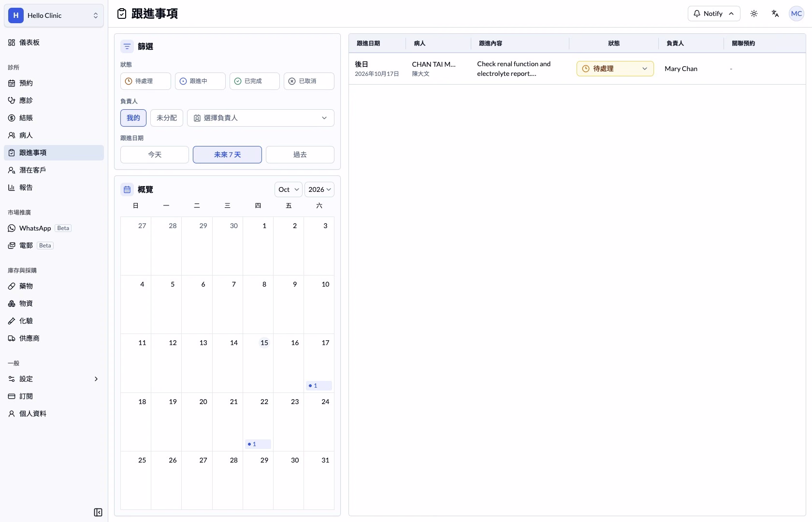The width and height of the screenshot is (812, 522).
Task: Open 儀表板 dashboard in sidebar
Action: point(54,43)
